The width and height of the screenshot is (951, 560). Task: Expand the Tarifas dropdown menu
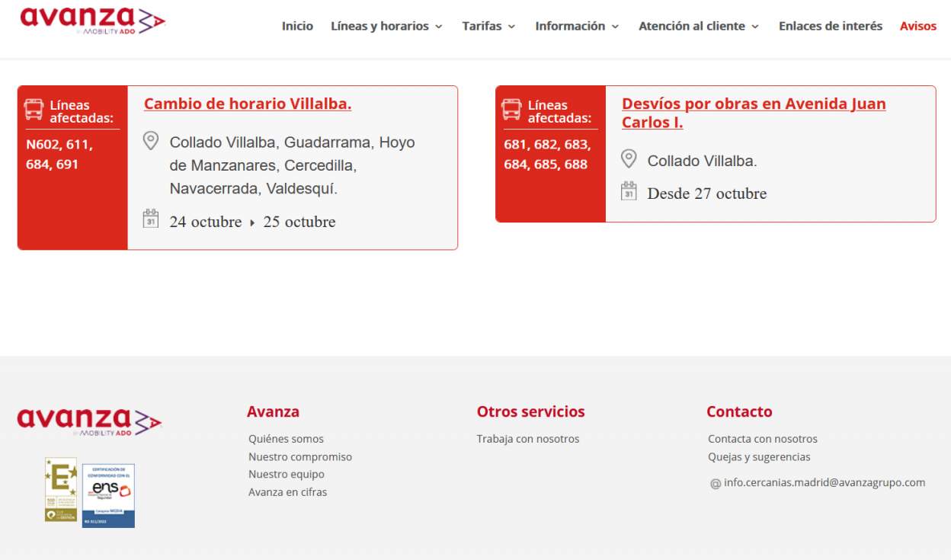click(488, 26)
